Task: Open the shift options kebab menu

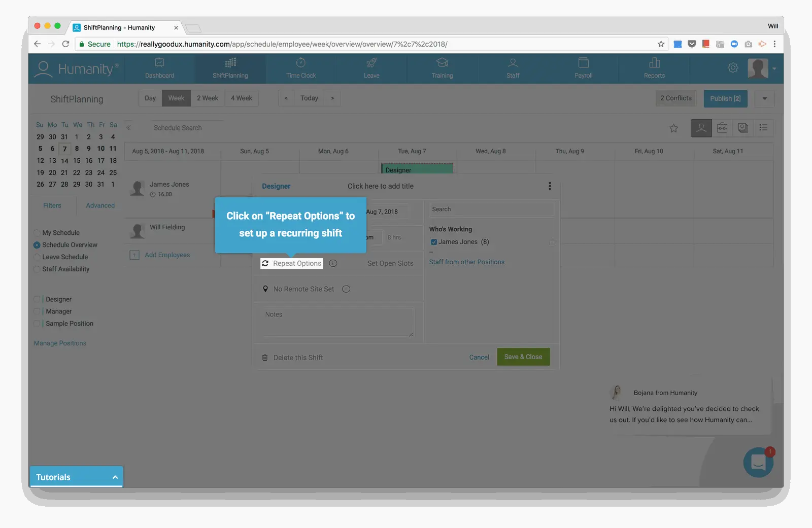Action: point(549,186)
